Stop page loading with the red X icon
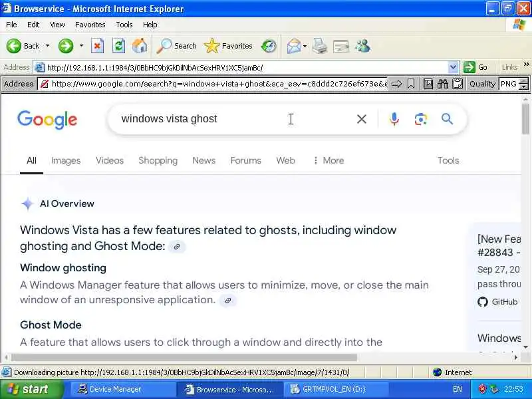532x399 pixels. pos(97,46)
